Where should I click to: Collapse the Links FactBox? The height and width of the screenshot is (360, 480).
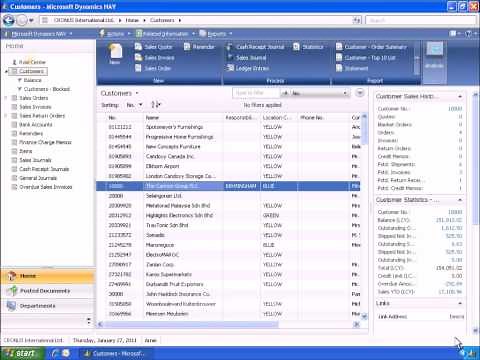coord(460,304)
